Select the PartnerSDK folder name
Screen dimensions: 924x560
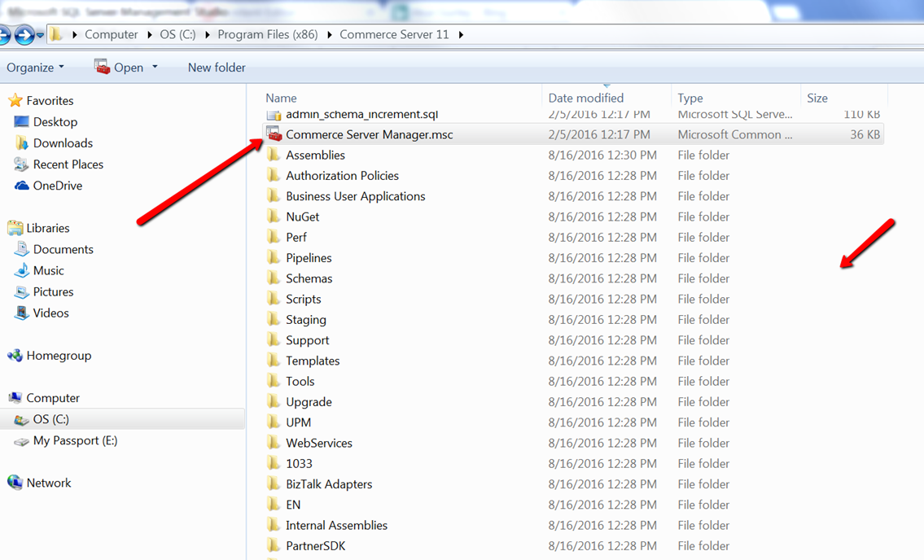[315, 546]
